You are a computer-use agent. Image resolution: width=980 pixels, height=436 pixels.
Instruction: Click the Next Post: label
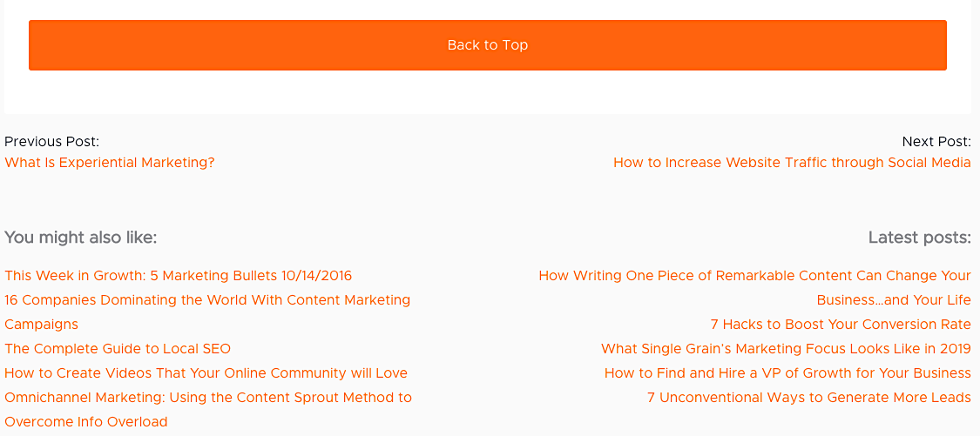(x=936, y=141)
